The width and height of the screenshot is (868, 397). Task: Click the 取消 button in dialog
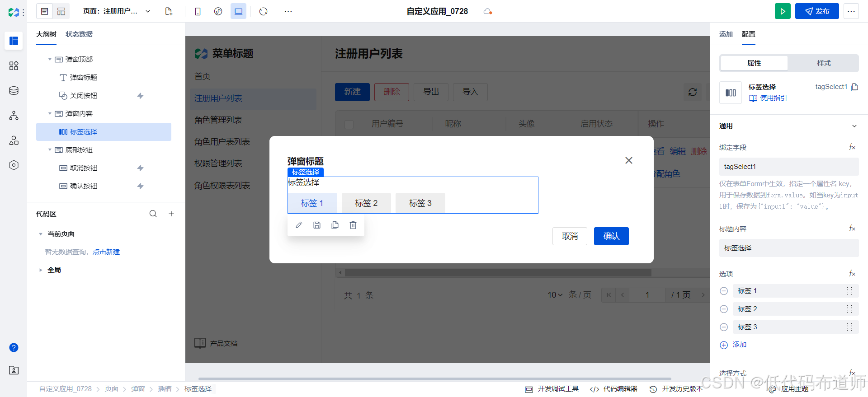click(x=570, y=236)
